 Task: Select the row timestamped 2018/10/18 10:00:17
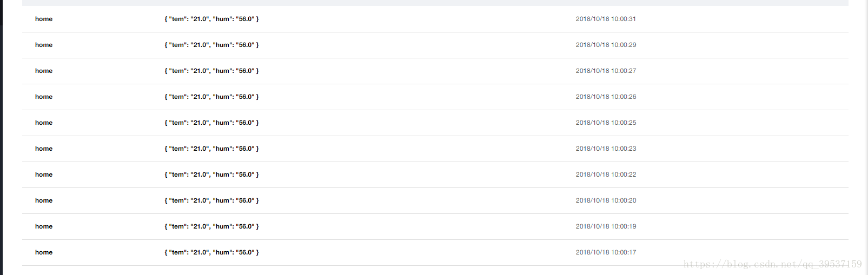pos(435,252)
